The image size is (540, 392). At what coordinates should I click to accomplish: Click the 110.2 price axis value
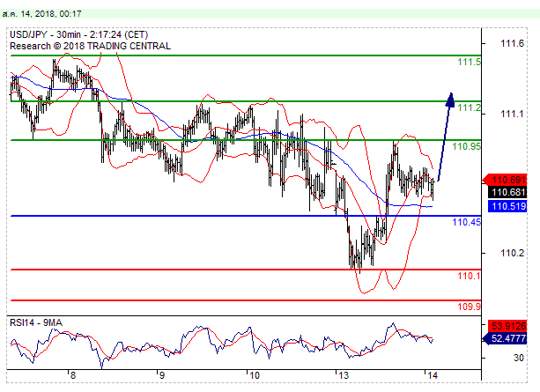(x=512, y=253)
